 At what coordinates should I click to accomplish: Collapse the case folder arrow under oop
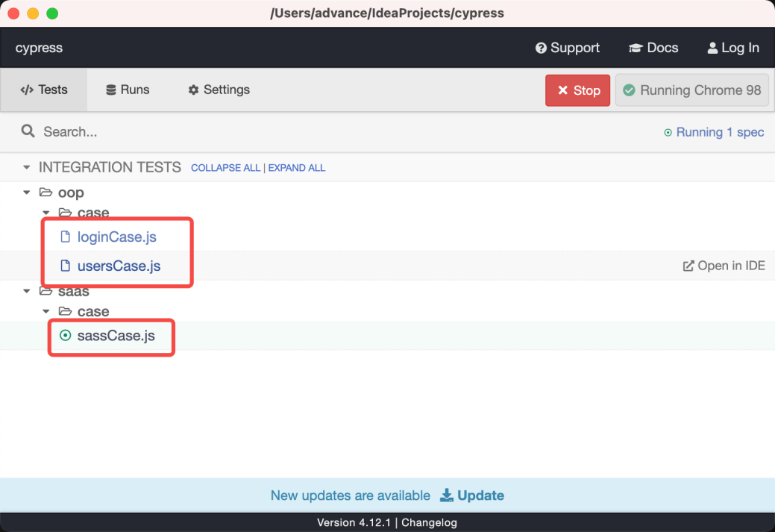[46, 213]
